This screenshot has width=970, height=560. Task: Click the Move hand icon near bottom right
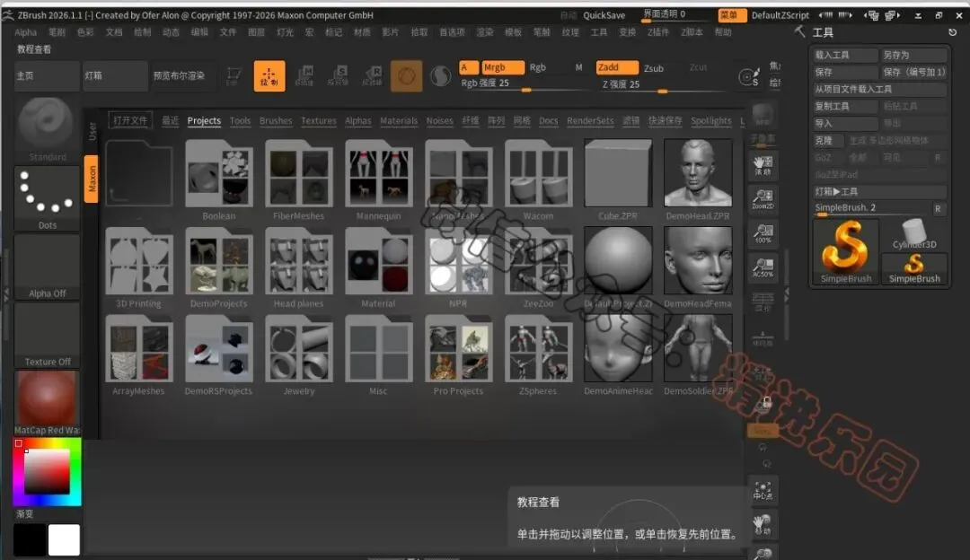(x=763, y=525)
